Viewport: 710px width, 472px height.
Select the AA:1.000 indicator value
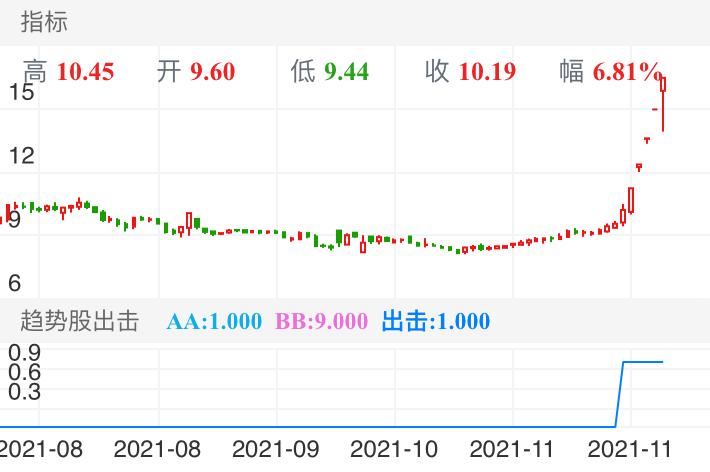click(214, 321)
